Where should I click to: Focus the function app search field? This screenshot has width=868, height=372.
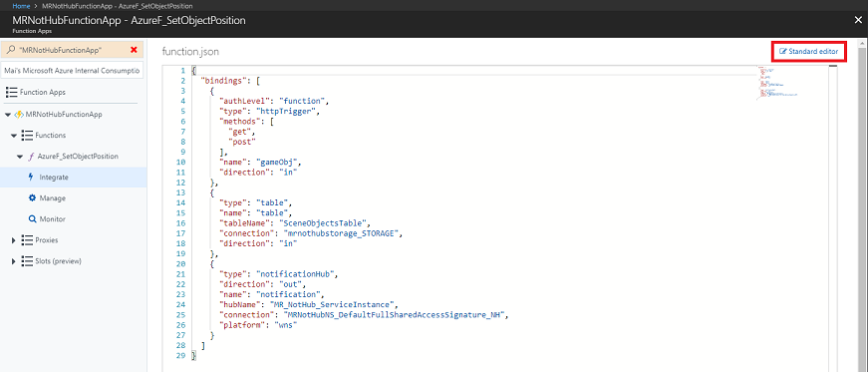point(73,50)
